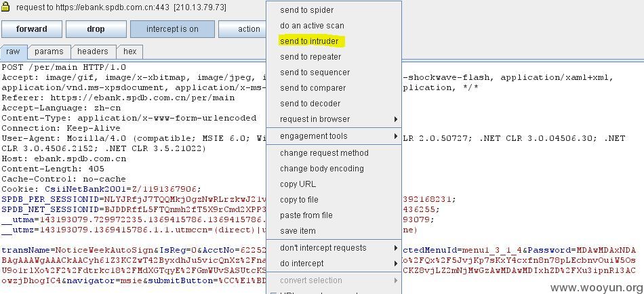Select 'change request method' menu item
Image resolution: width=644 pixels, height=294 pixels.
pyautogui.click(x=324, y=153)
